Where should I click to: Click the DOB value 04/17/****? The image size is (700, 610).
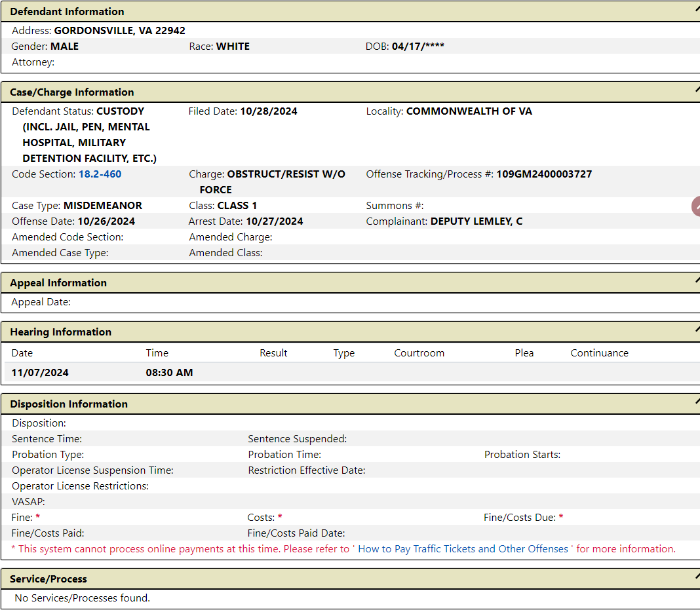(418, 47)
